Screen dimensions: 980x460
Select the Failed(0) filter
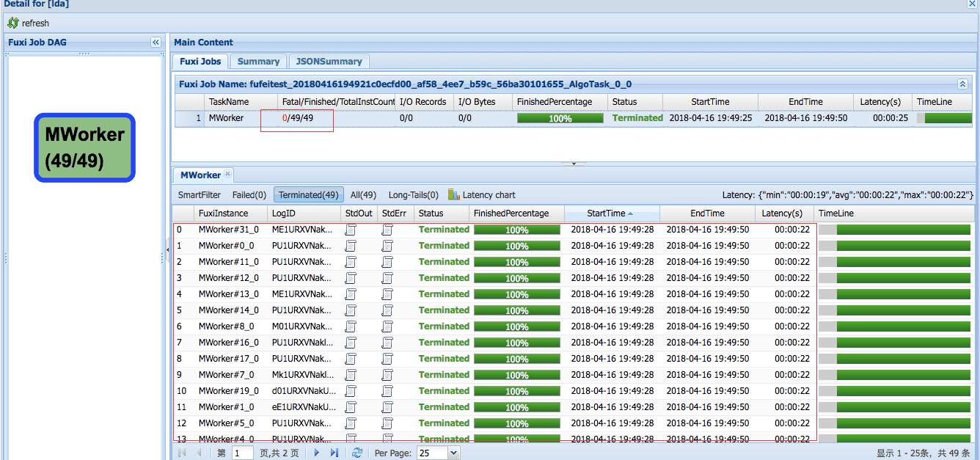click(249, 195)
